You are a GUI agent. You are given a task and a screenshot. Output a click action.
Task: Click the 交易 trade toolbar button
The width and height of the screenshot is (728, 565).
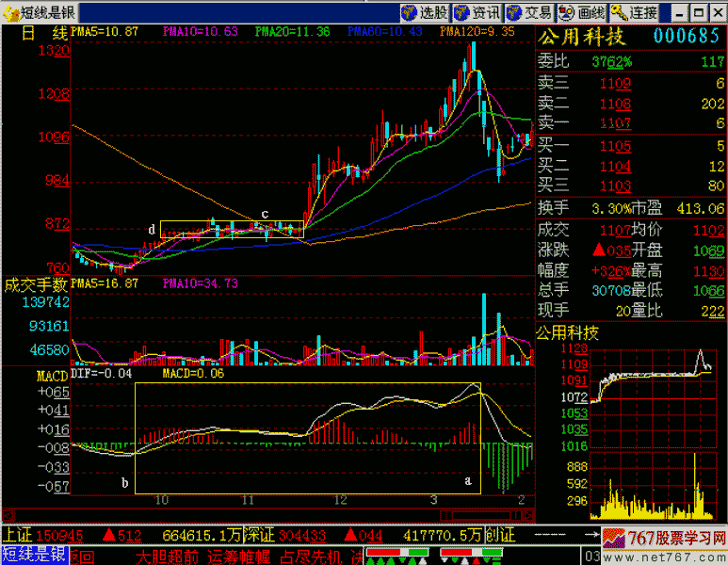(x=530, y=13)
